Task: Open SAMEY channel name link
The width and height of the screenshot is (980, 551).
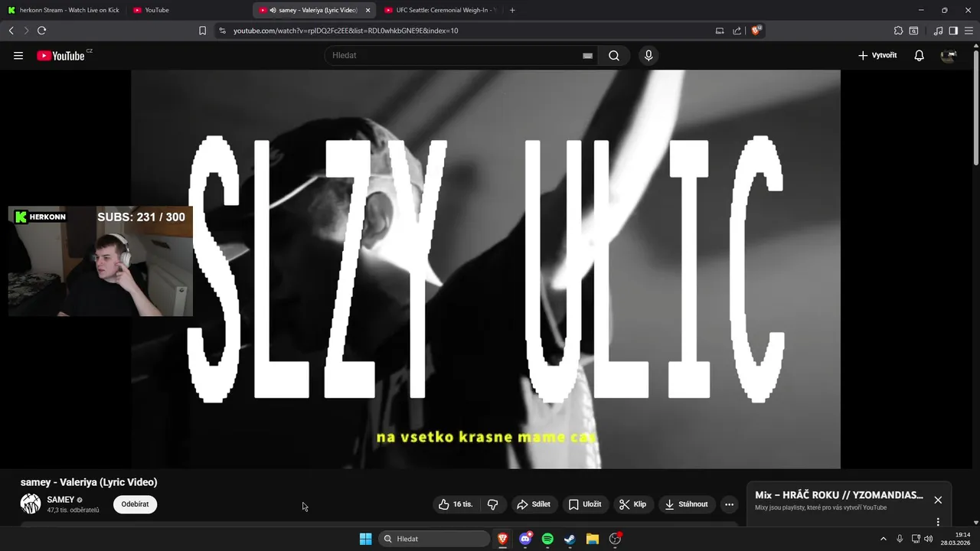Action: 60,500
